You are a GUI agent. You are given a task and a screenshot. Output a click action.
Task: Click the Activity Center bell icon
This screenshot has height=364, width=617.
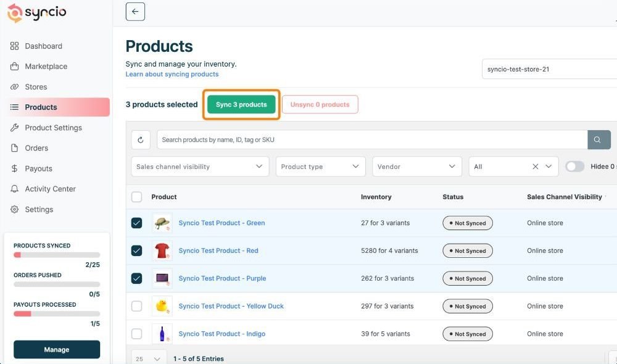[15, 189]
